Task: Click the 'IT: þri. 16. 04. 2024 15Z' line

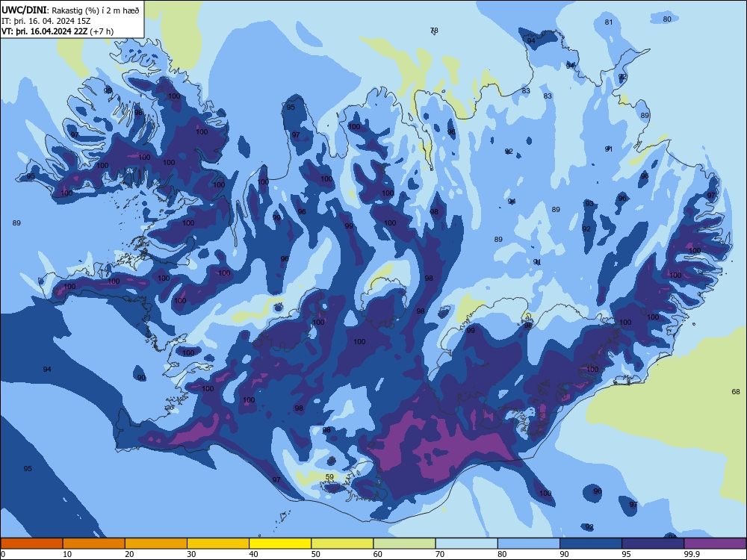Action: [x=46, y=21]
